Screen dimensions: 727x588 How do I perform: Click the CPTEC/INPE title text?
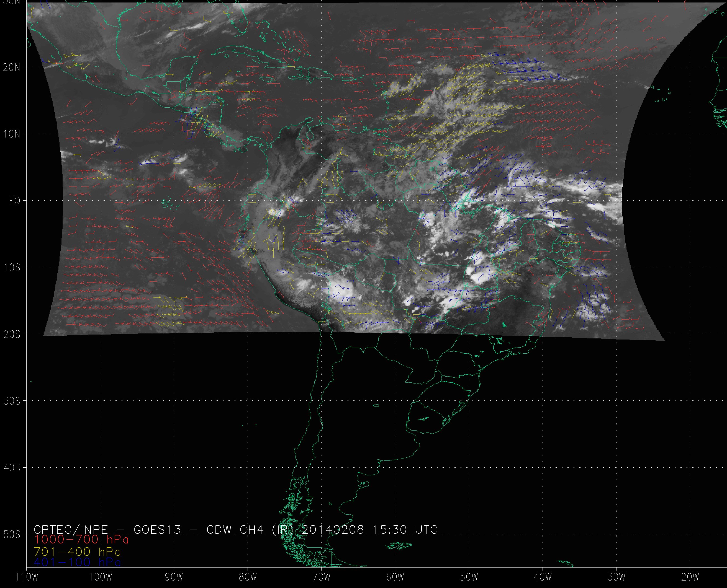71,529
